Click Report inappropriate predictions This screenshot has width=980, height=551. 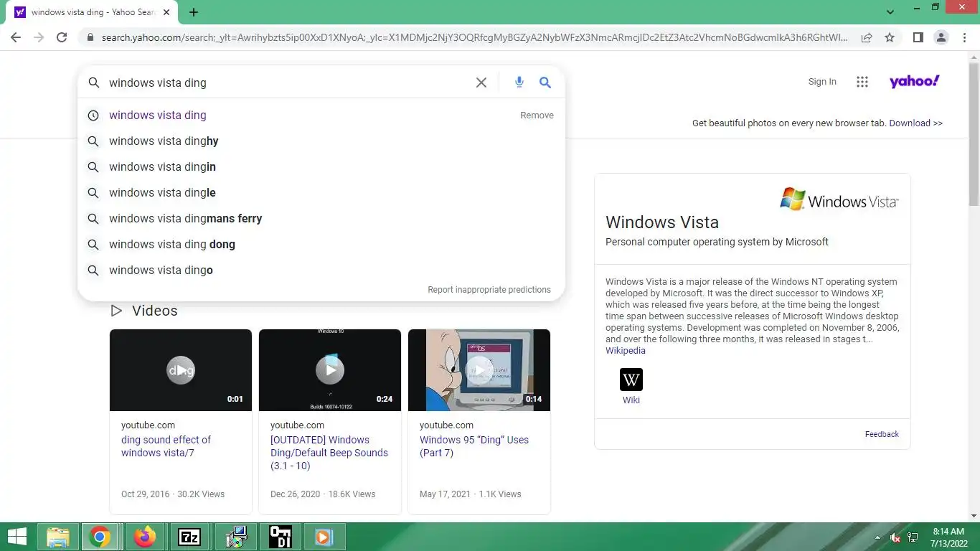pos(489,290)
